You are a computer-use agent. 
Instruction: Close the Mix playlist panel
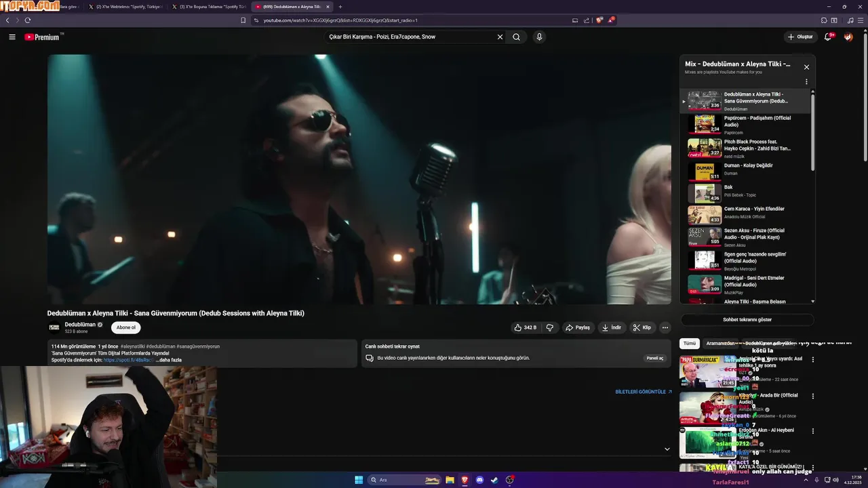point(806,67)
